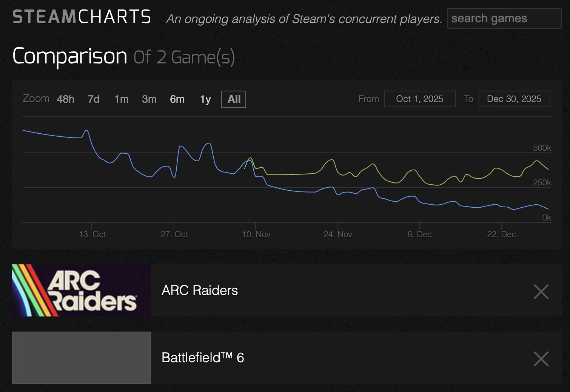
Task: Remove ARC Raiders from comparison
Action: (x=541, y=292)
